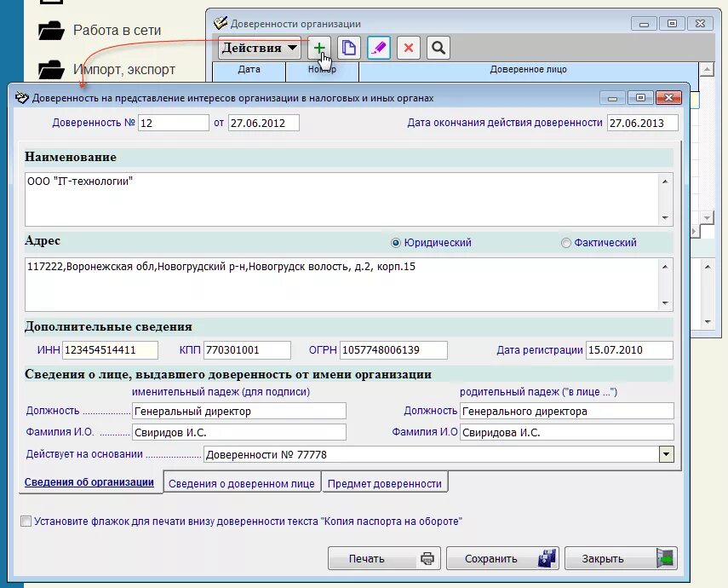The height and width of the screenshot is (588, 728).
Task: Select the Юридический address radio button
Action: (396, 243)
